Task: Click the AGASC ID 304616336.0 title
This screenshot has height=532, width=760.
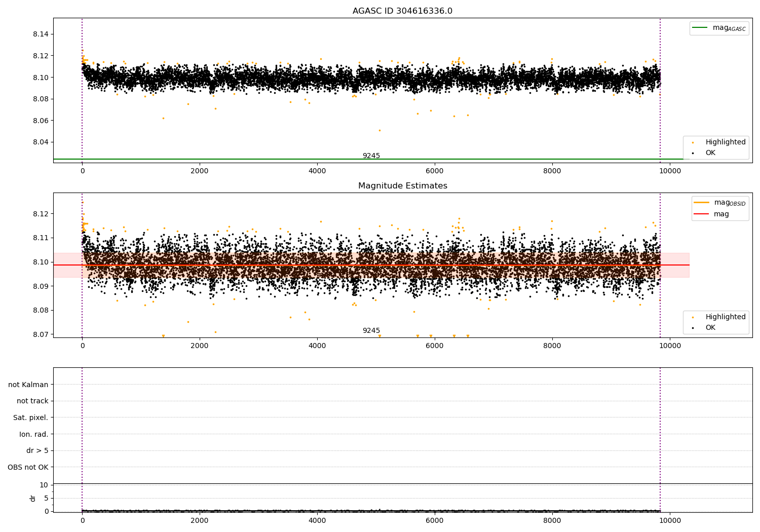Action: tap(402, 11)
